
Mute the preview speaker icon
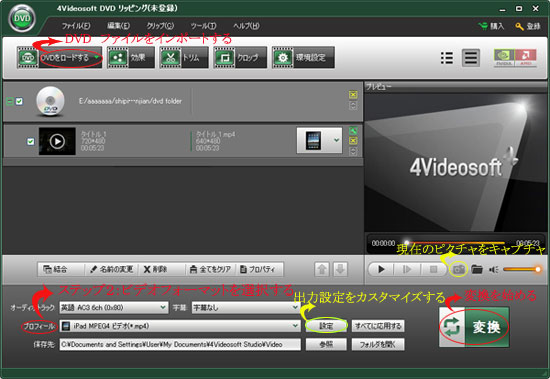point(494,270)
